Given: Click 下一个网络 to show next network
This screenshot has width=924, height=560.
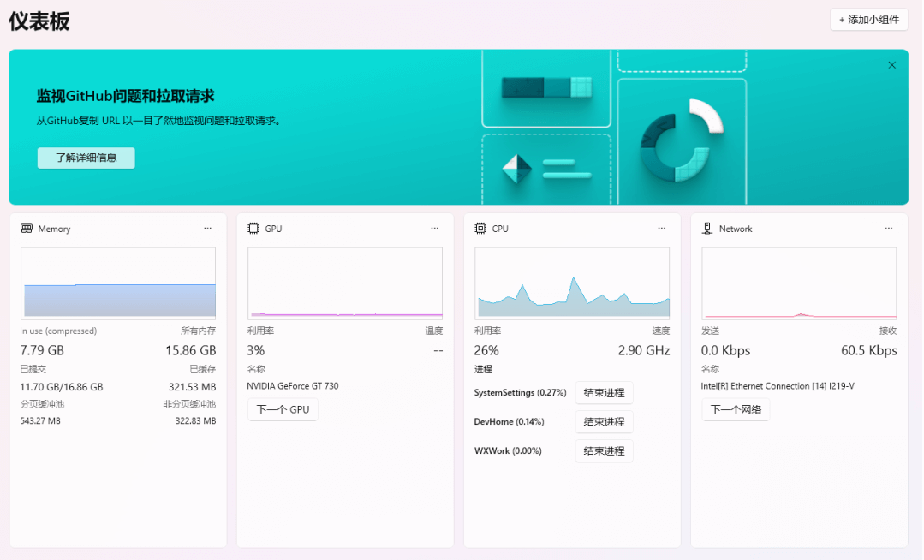Looking at the screenshot, I should [736, 410].
